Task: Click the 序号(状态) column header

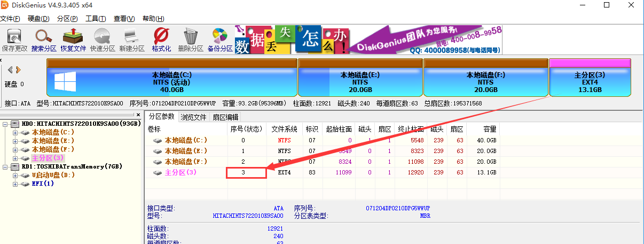Action: click(245, 129)
